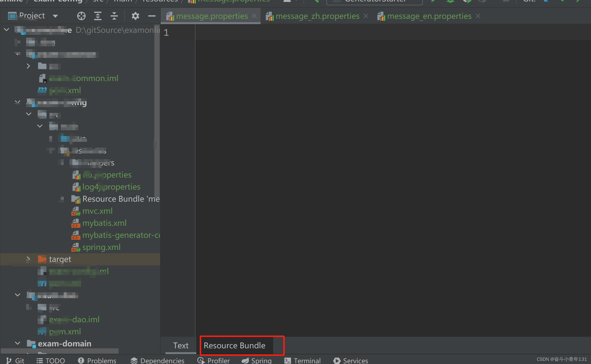Open Project panel settings gear

coord(135,16)
